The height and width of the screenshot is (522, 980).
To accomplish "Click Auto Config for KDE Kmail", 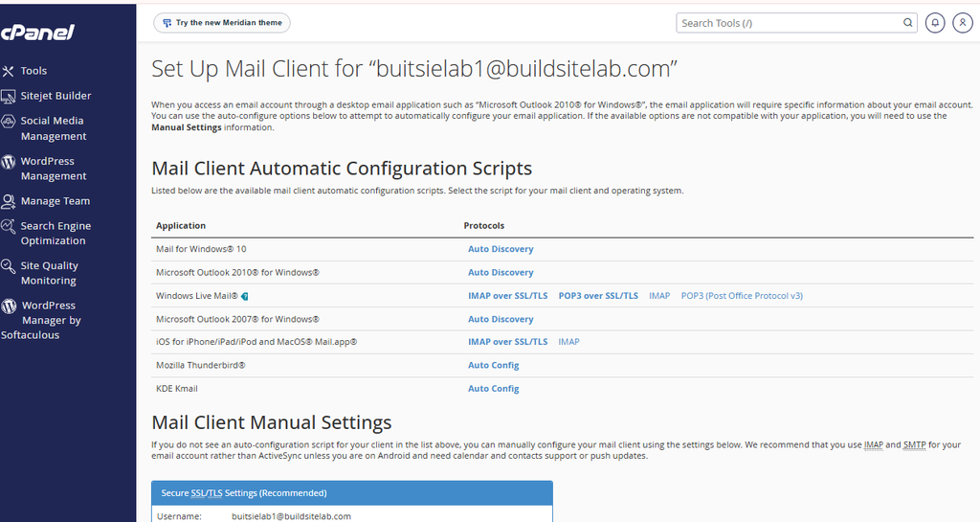I will [x=493, y=389].
